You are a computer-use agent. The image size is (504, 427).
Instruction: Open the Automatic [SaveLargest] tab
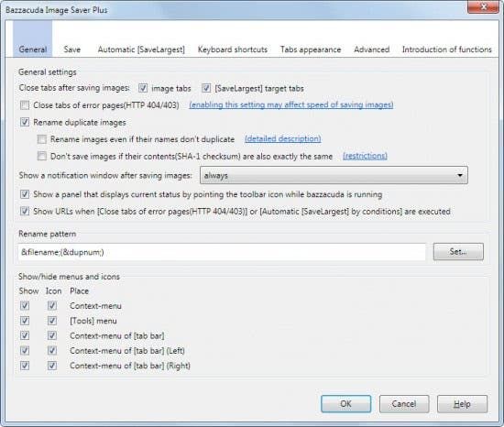pyautogui.click(x=141, y=49)
